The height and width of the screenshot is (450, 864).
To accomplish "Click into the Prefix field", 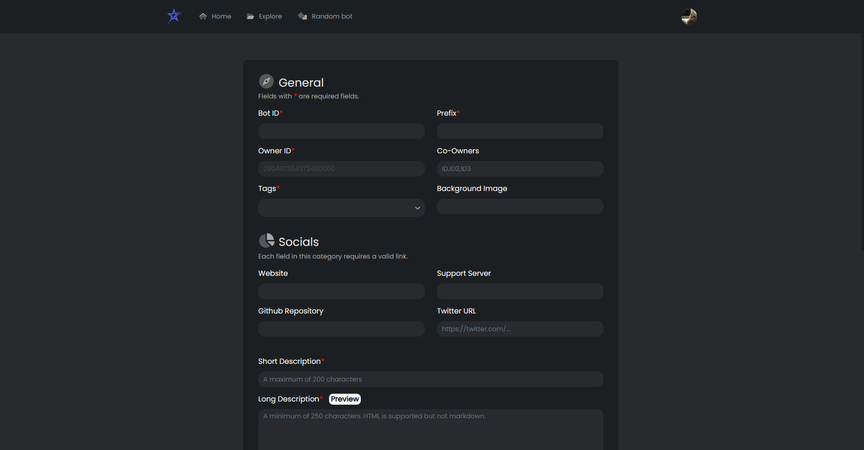I will coord(519,131).
